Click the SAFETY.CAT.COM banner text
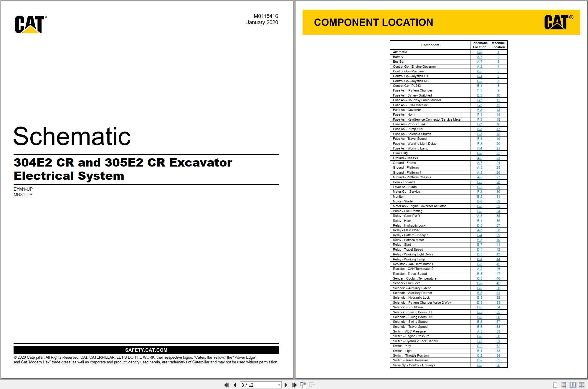 (146, 350)
